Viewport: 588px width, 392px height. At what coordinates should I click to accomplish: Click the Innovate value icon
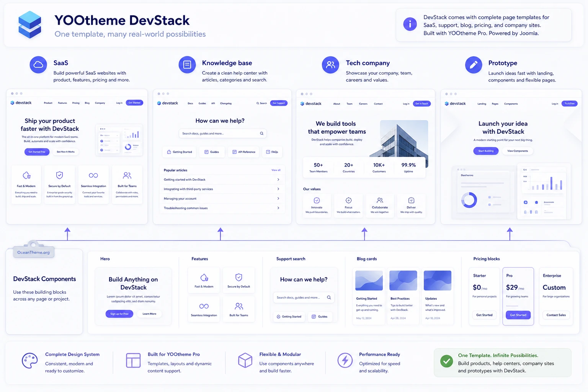pos(317,200)
